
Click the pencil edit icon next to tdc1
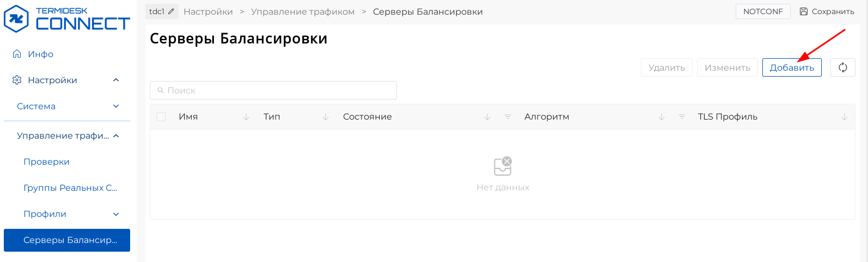pyautogui.click(x=172, y=11)
